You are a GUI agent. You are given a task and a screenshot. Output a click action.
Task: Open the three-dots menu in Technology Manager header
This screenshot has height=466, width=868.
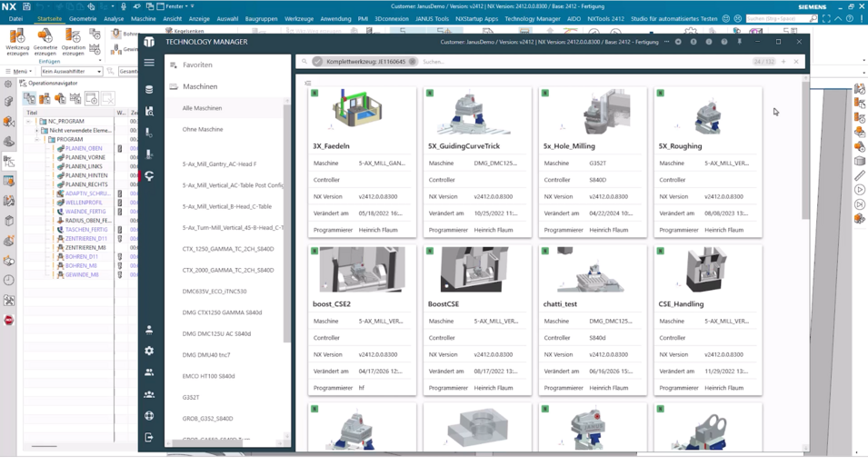pyautogui.click(x=666, y=42)
